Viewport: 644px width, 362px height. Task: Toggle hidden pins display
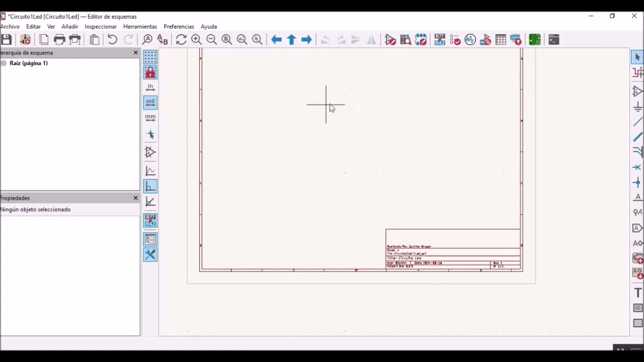click(x=150, y=152)
